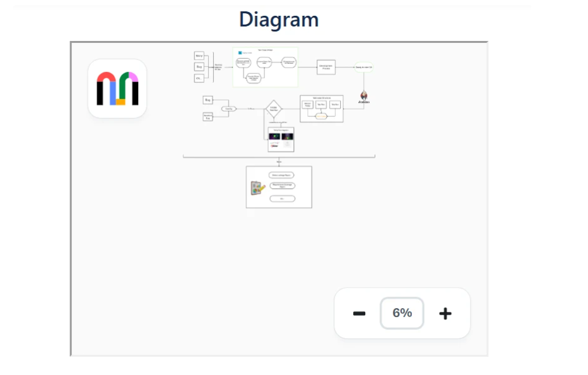
Task: Click the teal app icon inside the green container
Action: (x=240, y=52)
